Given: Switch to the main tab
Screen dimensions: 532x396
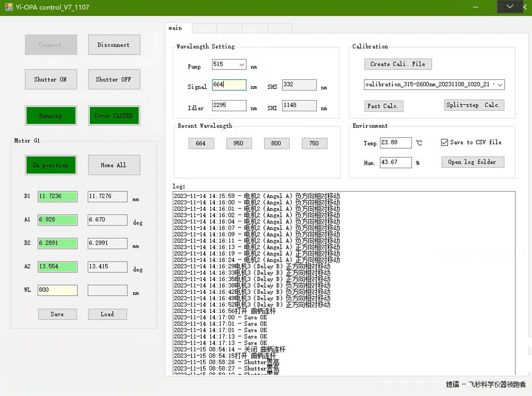Looking at the screenshot, I should pyautogui.click(x=176, y=28).
